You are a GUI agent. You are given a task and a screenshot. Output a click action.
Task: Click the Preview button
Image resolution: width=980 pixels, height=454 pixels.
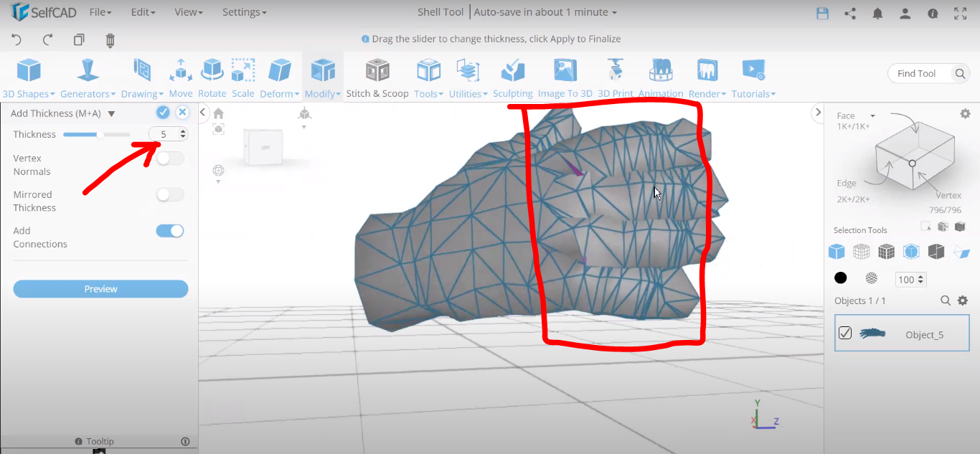click(100, 289)
